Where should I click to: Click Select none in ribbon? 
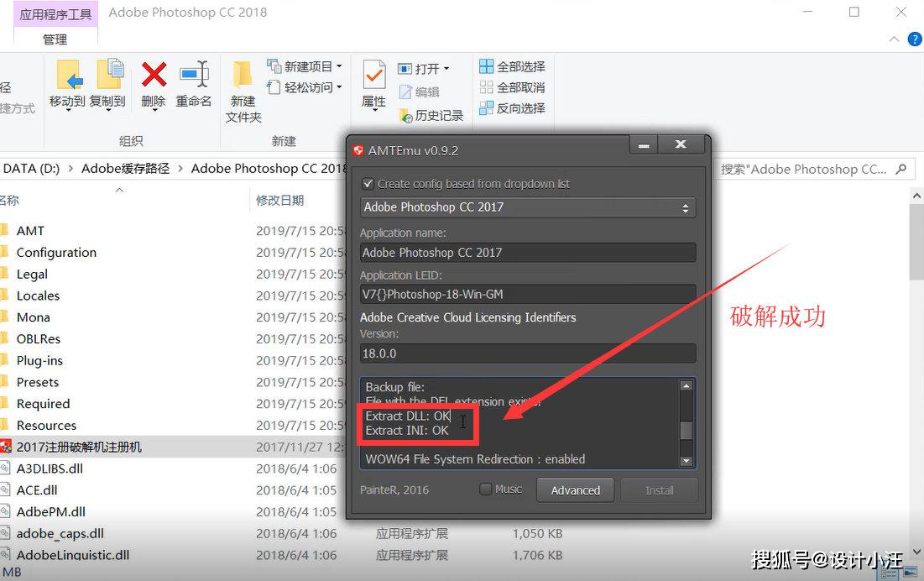tap(512, 87)
